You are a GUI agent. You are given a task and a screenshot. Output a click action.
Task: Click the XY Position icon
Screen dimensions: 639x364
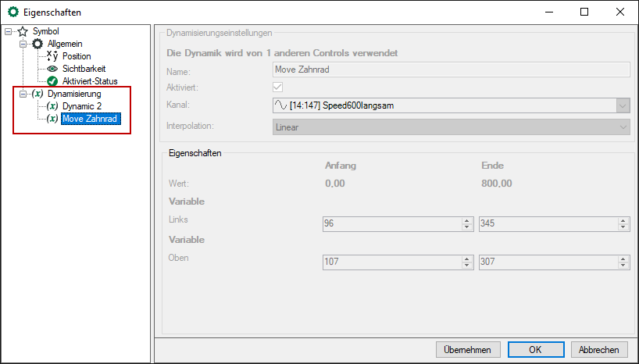[x=52, y=56]
